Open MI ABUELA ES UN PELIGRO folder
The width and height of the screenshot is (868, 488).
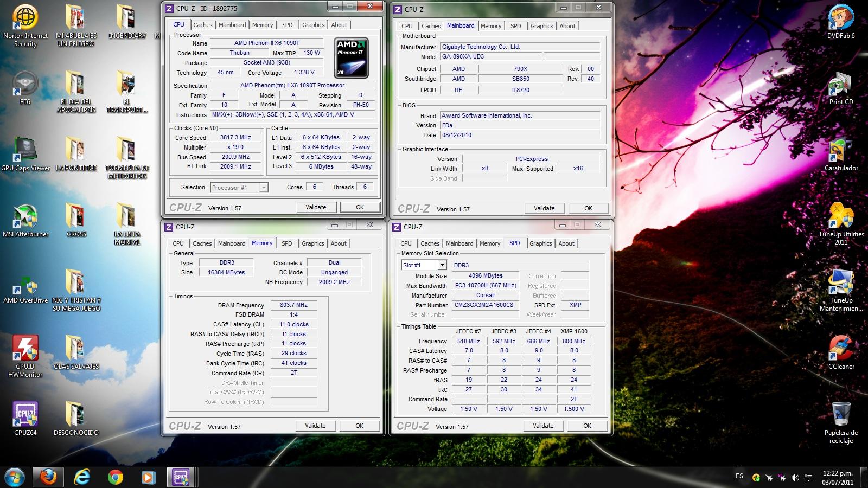tap(76, 25)
